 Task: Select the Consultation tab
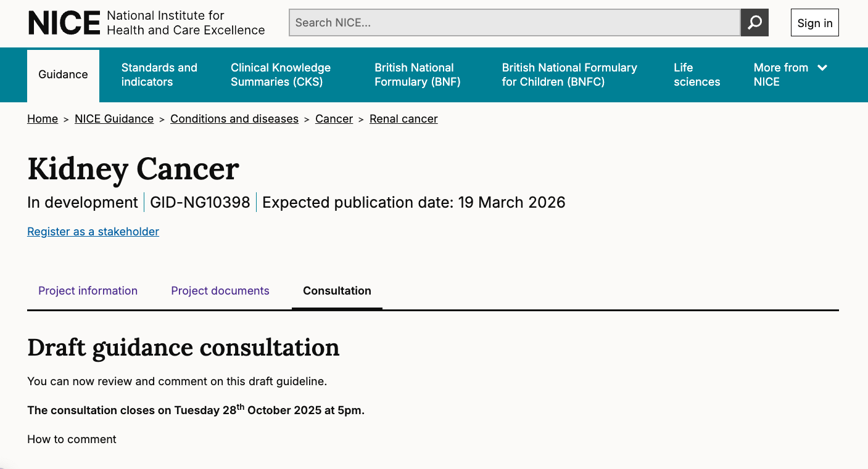click(337, 291)
